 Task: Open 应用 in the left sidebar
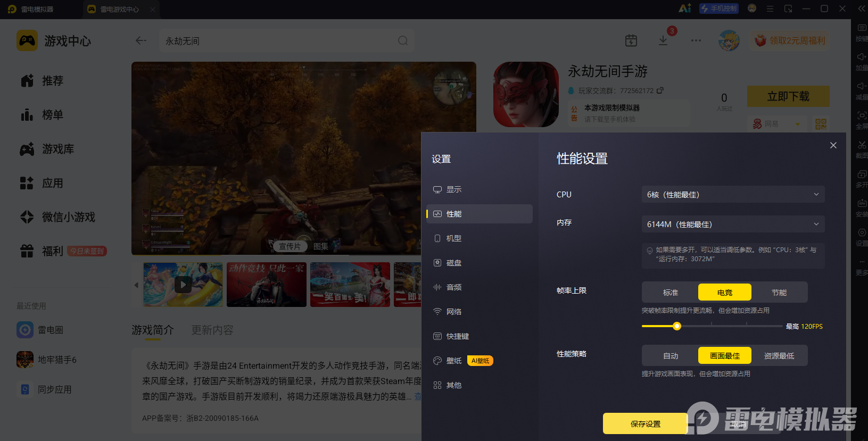(42, 183)
